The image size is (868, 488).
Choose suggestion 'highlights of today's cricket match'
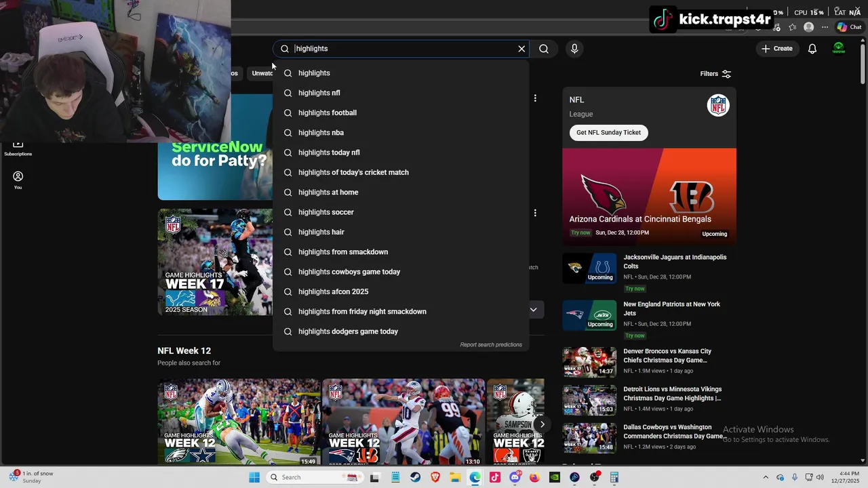click(x=401, y=172)
